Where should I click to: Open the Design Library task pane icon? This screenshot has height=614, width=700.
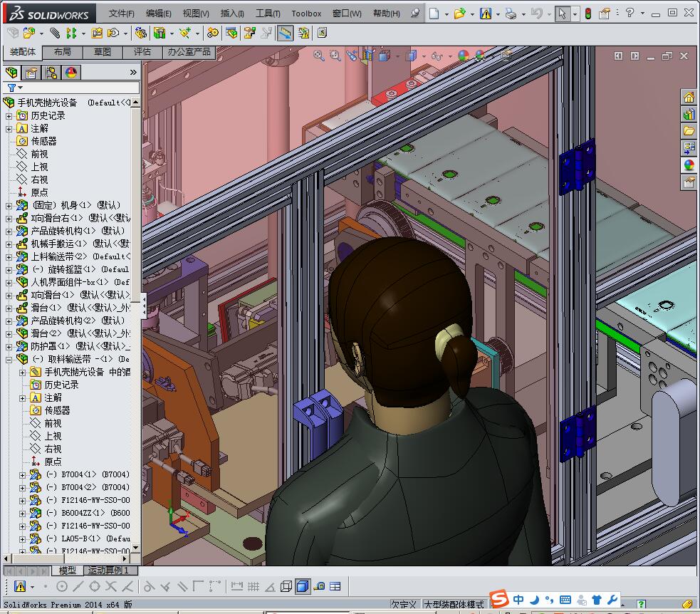689,114
